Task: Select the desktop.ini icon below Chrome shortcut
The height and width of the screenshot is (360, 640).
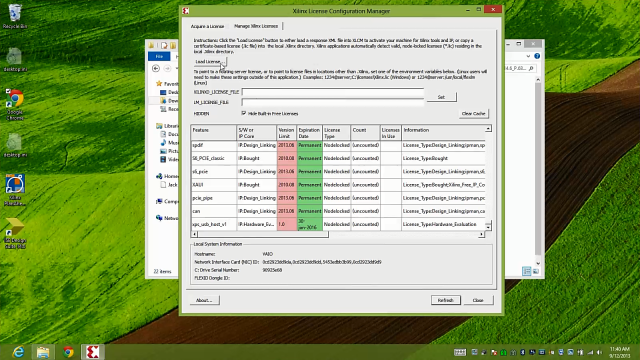Action: [x=15, y=145]
